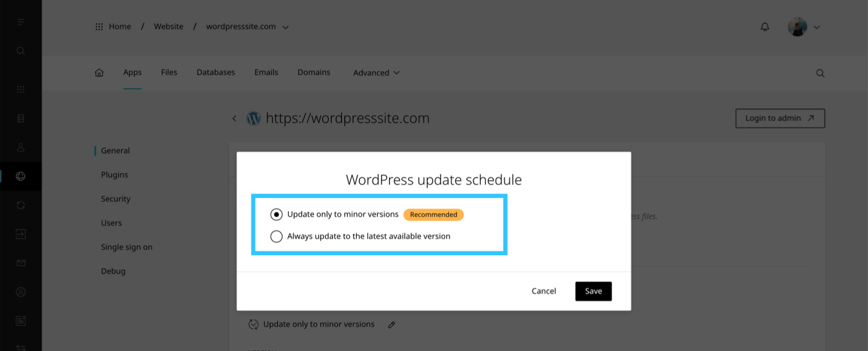Select 'Update only to minor versions' radio
The width and height of the screenshot is (868, 351).
click(x=277, y=214)
